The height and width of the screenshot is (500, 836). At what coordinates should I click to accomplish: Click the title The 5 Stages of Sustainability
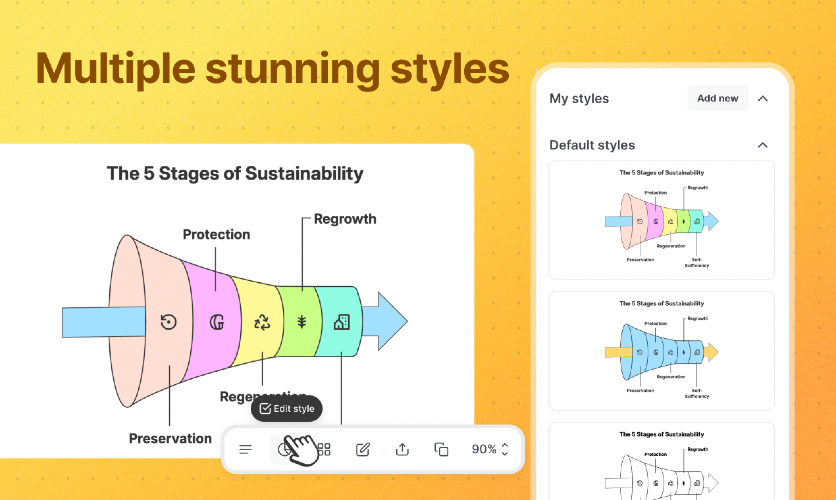[x=235, y=174]
